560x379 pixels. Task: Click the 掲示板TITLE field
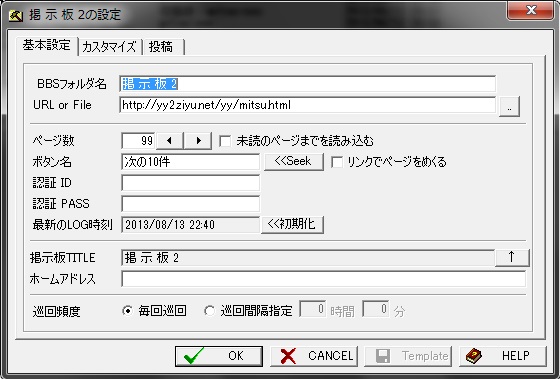pos(308,258)
